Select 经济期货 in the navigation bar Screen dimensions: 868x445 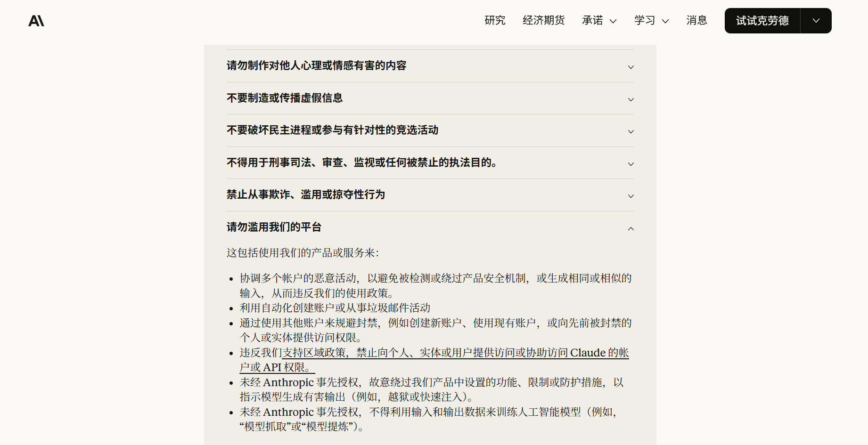(543, 21)
